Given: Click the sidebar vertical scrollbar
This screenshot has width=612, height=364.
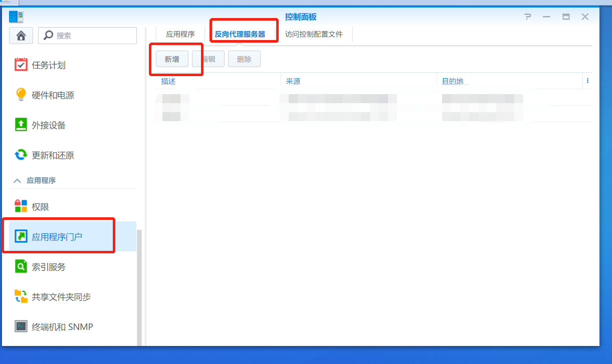Looking at the screenshot, I should pyautogui.click(x=139, y=285).
